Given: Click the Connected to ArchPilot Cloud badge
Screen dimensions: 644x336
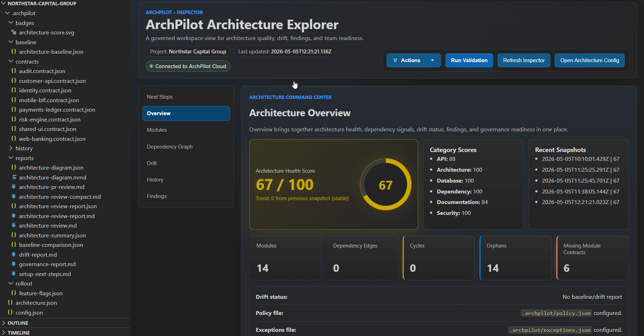Looking at the screenshot, I should 188,66.
